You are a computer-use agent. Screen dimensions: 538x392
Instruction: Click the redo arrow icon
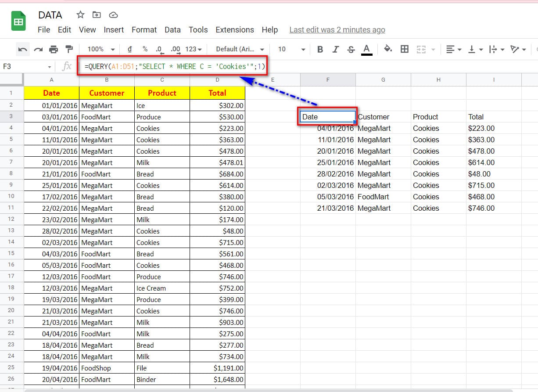point(38,49)
